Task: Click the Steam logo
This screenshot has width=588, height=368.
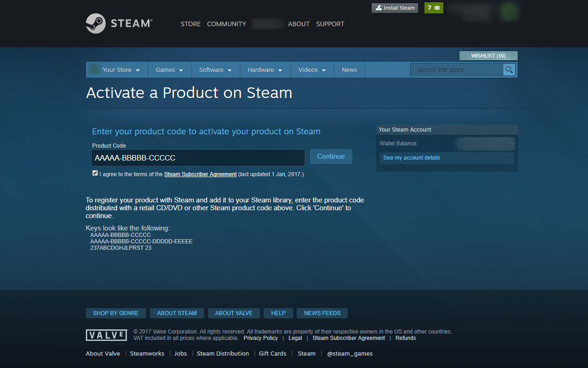Action: click(x=119, y=23)
